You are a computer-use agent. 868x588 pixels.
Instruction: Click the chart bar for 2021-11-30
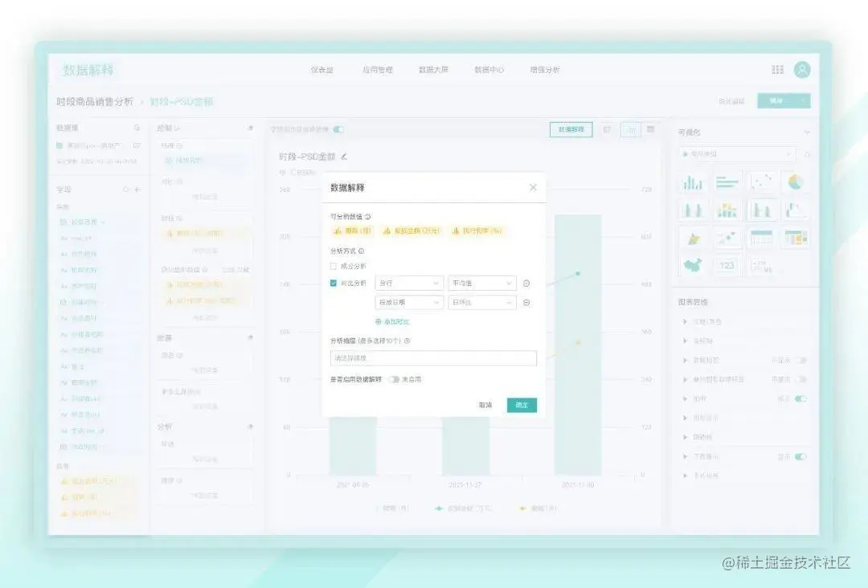click(578, 345)
